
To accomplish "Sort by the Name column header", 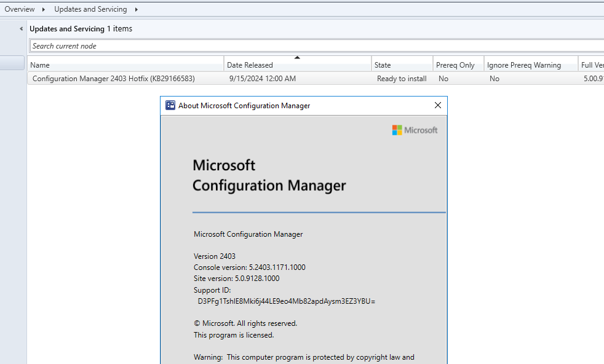I will tap(125, 65).
